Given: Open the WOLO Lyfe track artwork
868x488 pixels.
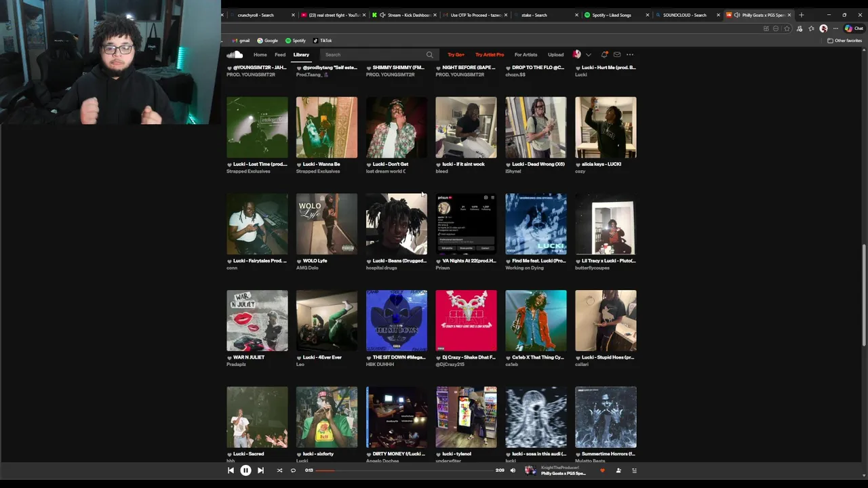Looking at the screenshot, I should point(327,224).
